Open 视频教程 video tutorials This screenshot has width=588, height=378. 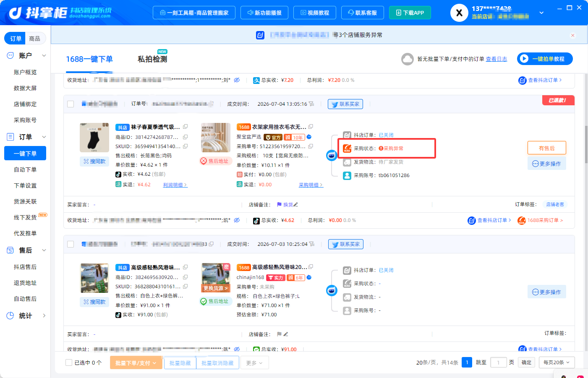coord(315,13)
